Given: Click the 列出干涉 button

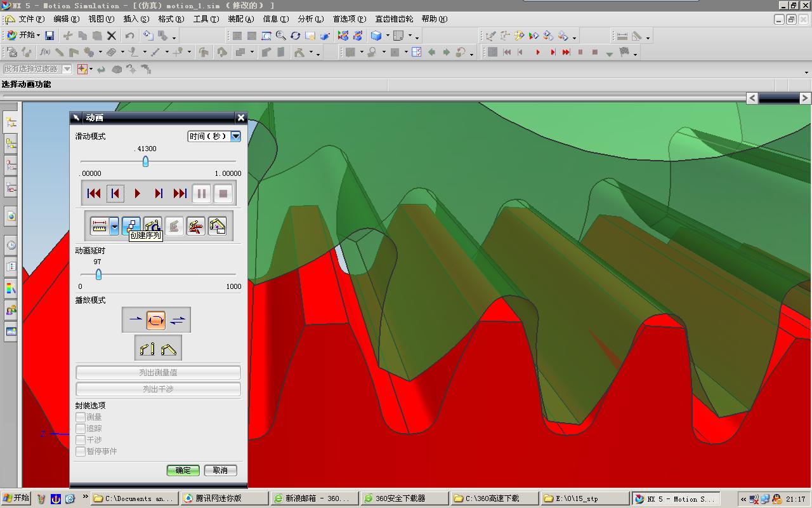Looking at the screenshot, I should (158, 389).
